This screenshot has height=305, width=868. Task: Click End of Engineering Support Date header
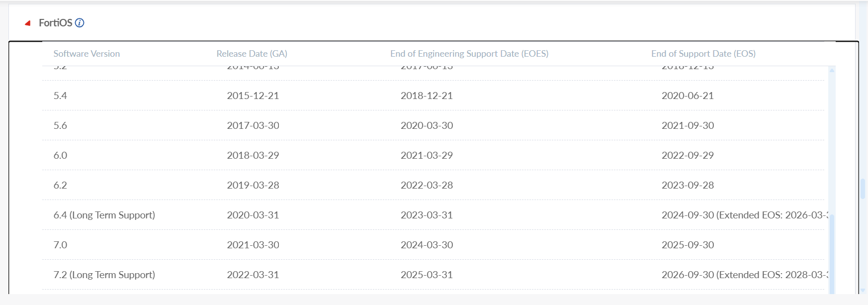pyautogui.click(x=469, y=54)
